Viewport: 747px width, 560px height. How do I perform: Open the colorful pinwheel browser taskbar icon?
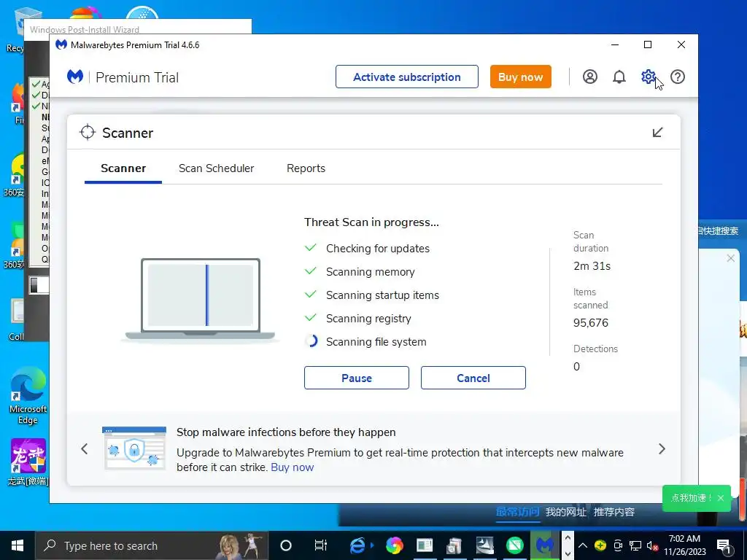click(394, 545)
